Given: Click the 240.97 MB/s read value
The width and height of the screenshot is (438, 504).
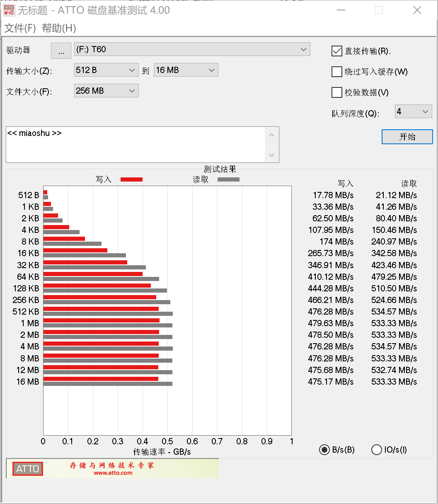Looking at the screenshot, I should [x=394, y=242].
